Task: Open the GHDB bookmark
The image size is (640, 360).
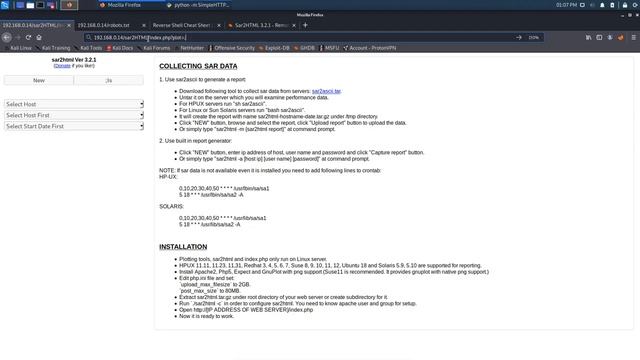Action: click(304, 48)
